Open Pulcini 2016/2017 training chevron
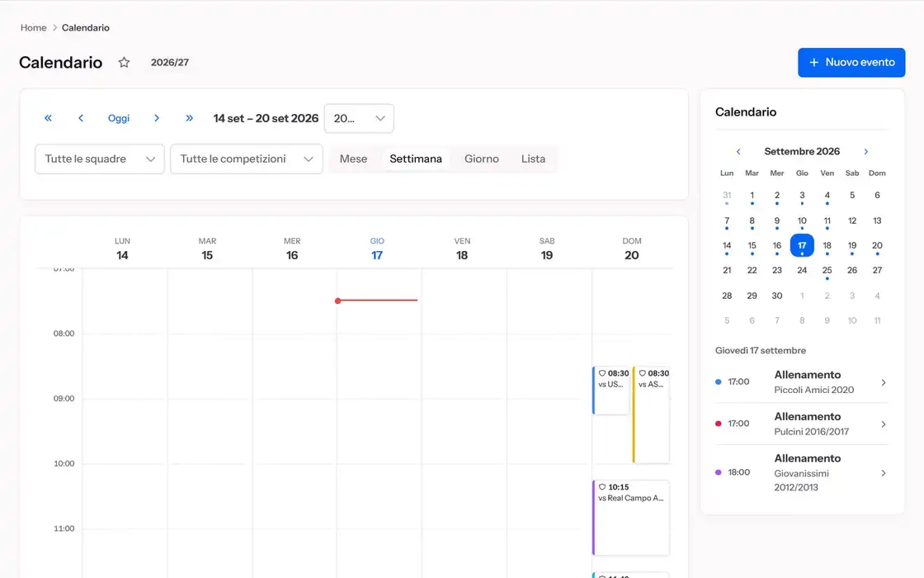The image size is (924, 578). pos(884,424)
